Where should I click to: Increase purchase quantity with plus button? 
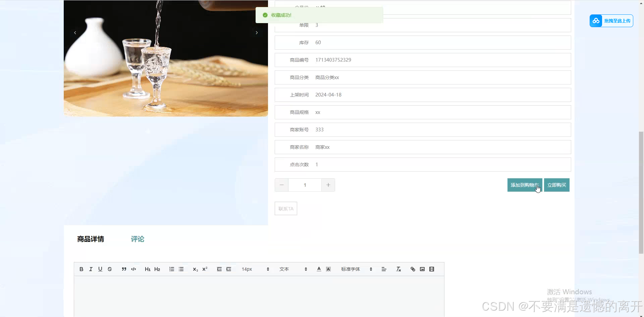(x=328, y=185)
